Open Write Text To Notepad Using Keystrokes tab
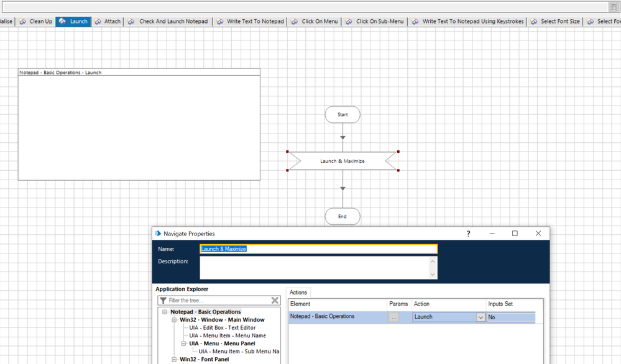Image resolution: width=621 pixels, height=364 pixels. (467, 21)
